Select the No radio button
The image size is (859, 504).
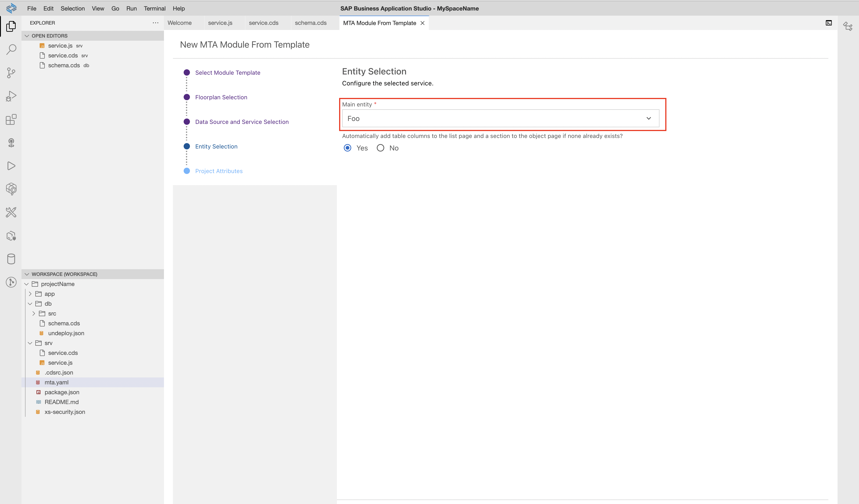pos(381,148)
